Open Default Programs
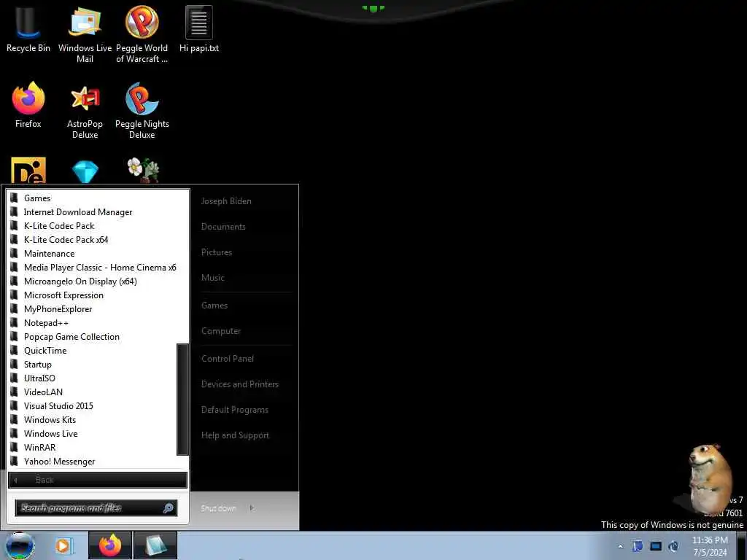 235,410
